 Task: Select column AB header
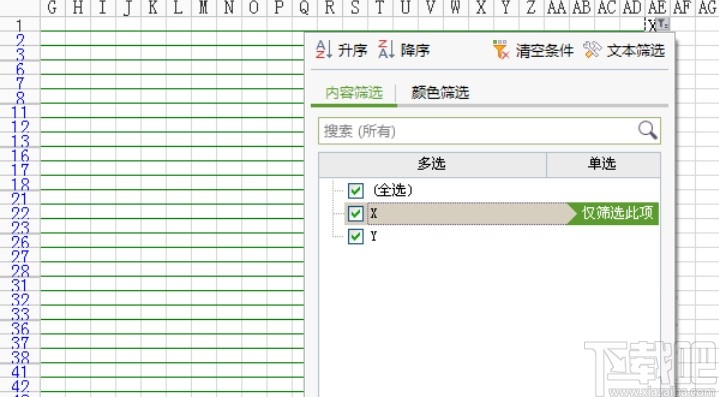[581, 7]
